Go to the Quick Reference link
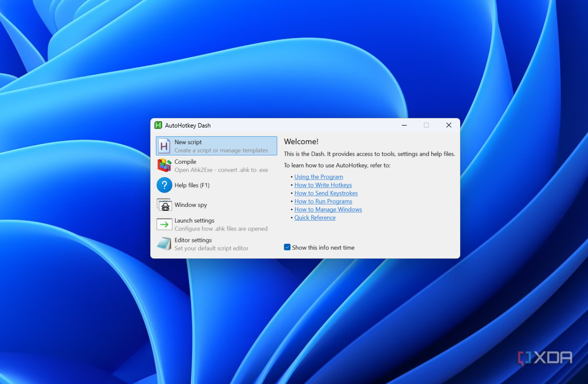This screenshot has height=384, width=588. tap(315, 218)
